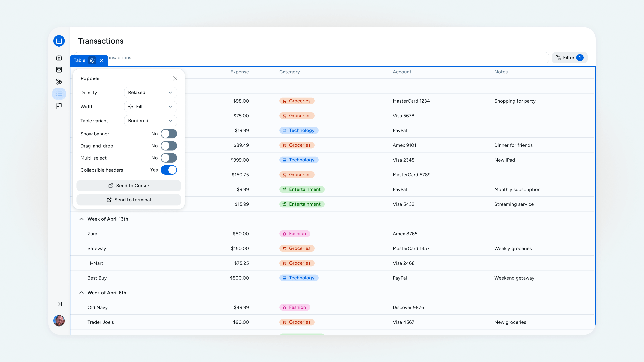Screen dimensions: 644x362
Task: Click the Transactions page heading
Action: [x=101, y=41]
